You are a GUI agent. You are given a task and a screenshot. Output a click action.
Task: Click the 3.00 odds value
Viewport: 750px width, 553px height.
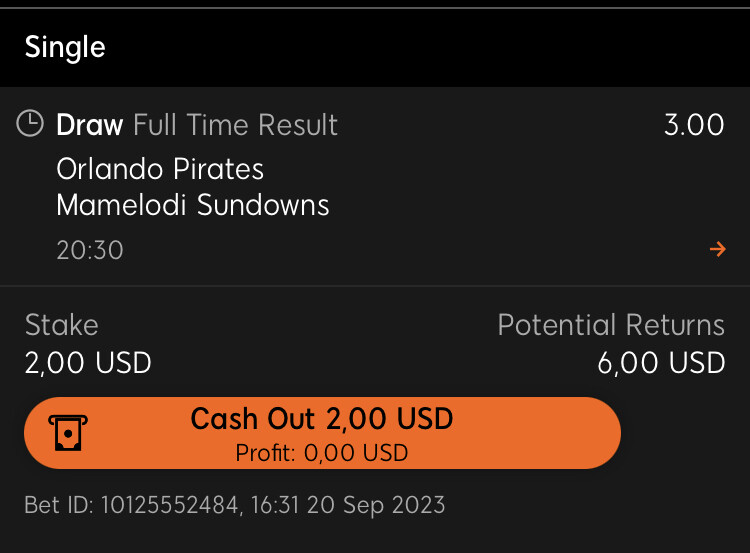694,125
